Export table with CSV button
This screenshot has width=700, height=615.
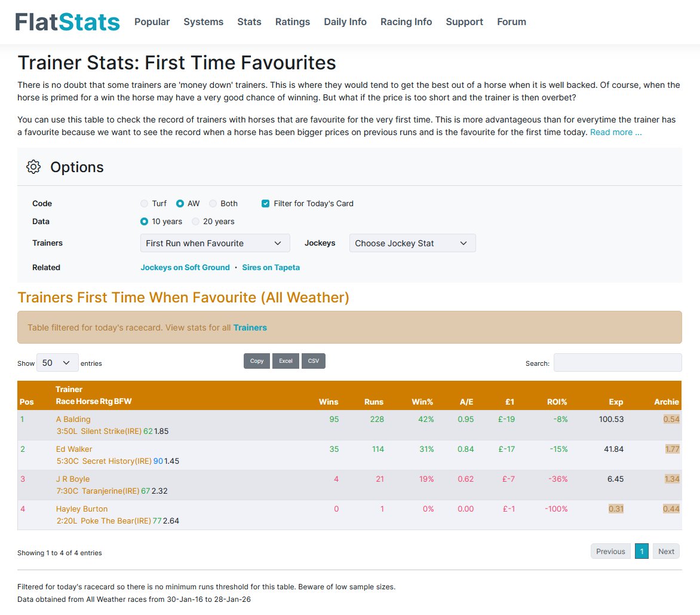coord(314,361)
